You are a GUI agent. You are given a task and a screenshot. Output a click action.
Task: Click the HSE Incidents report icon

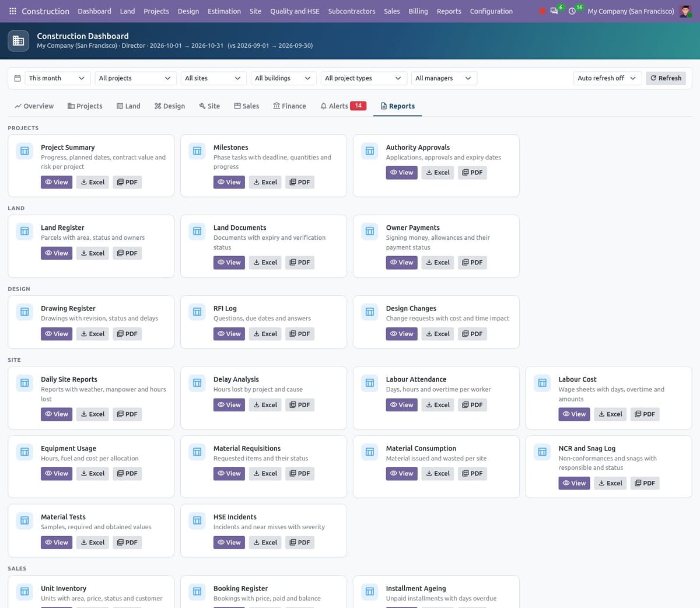pyautogui.click(x=197, y=520)
